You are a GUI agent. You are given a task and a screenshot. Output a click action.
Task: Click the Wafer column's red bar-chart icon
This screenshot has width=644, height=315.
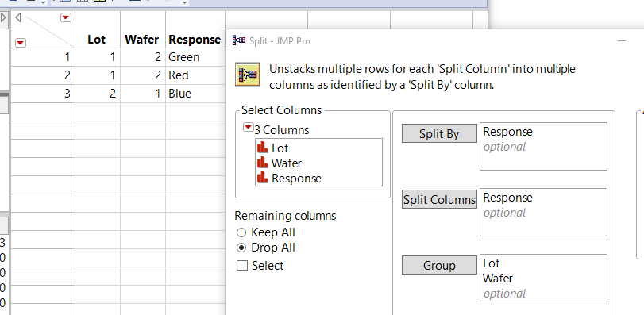click(263, 163)
